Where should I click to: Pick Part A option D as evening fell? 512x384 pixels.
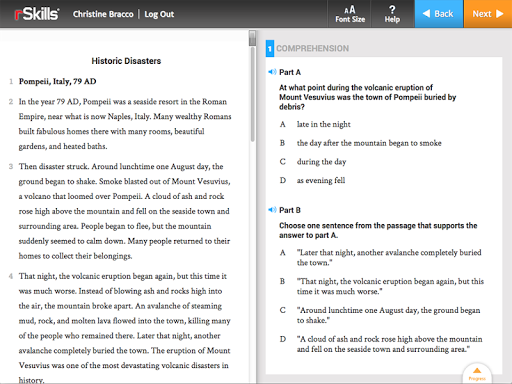(x=313, y=180)
